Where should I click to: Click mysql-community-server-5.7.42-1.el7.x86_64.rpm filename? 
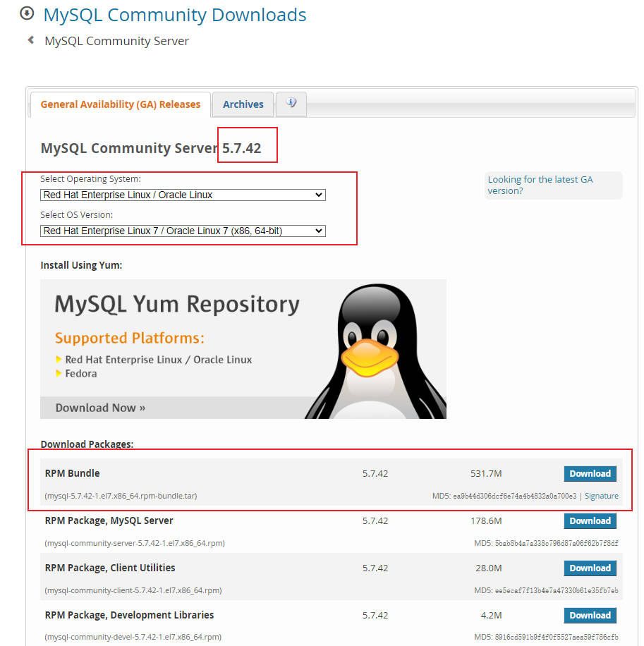click(135, 543)
